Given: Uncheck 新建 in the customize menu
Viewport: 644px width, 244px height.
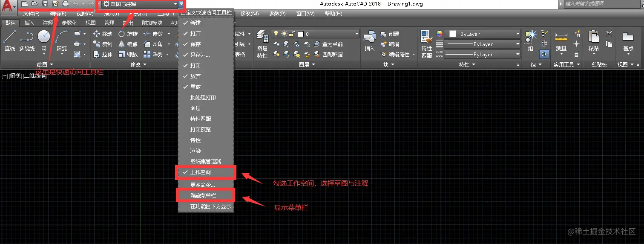Looking at the screenshot, I should pyautogui.click(x=206, y=23).
